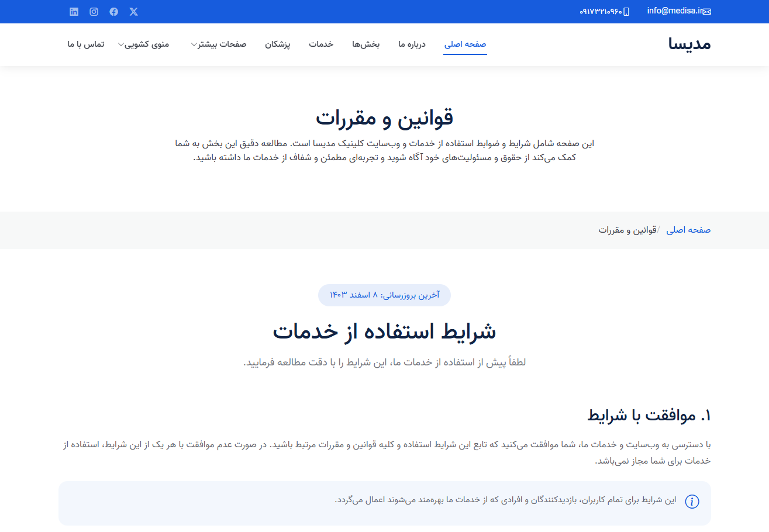Viewport: 769px width, 532px height.
Task: Open the درباره ما menu item
Action: [411, 44]
